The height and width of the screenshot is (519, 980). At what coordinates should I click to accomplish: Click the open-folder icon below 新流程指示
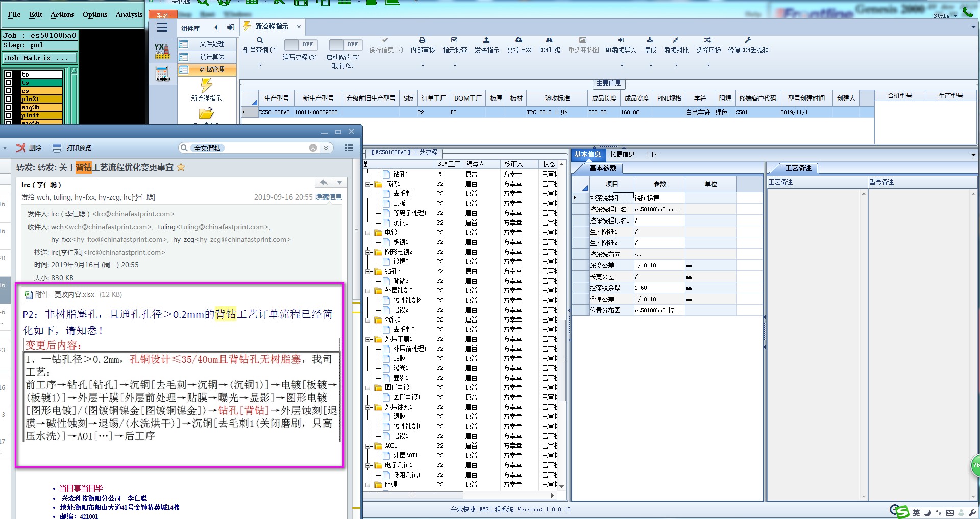(206, 113)
